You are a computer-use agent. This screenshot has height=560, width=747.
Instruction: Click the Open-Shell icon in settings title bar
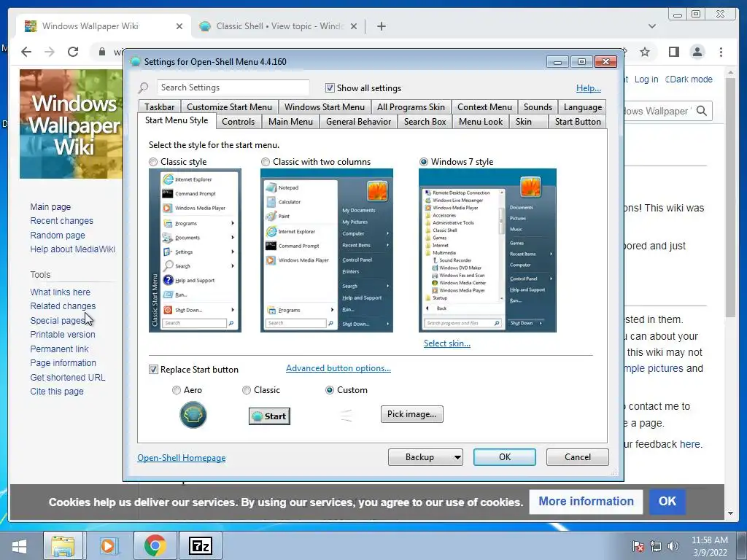(x=136, y=62)
